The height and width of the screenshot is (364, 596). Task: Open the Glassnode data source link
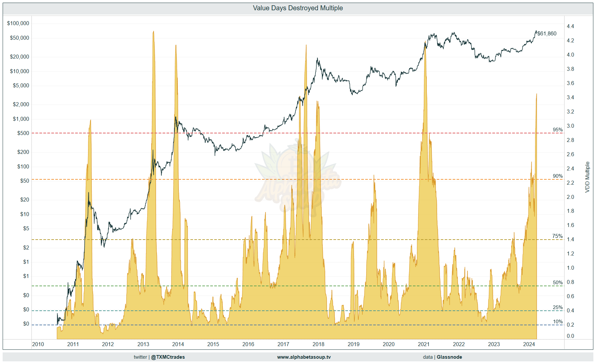tap(449, 357)
